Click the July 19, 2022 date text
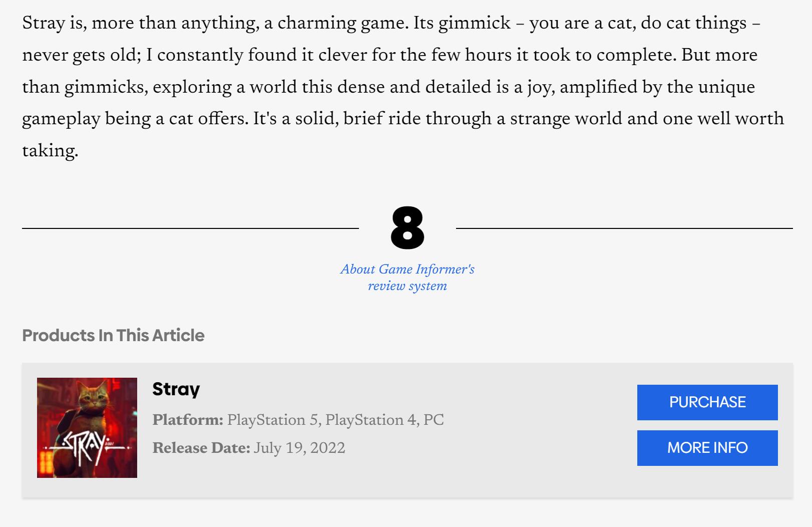The image size is (812, 527). [x=299, y=448]
